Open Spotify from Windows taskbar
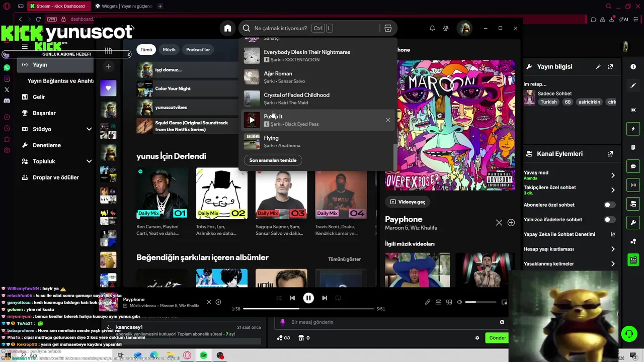Image resolution: width=644 pixels, height=362 pixels. [203, 355]
